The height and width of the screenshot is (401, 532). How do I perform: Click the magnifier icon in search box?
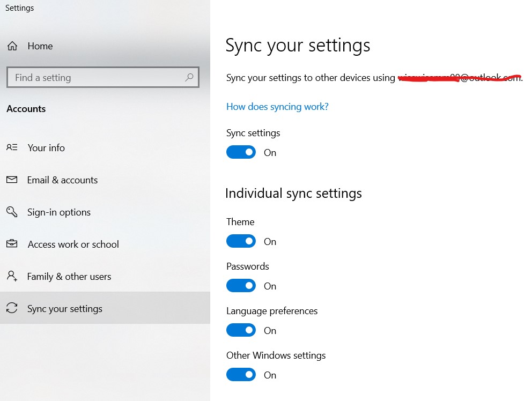point(189,78)
